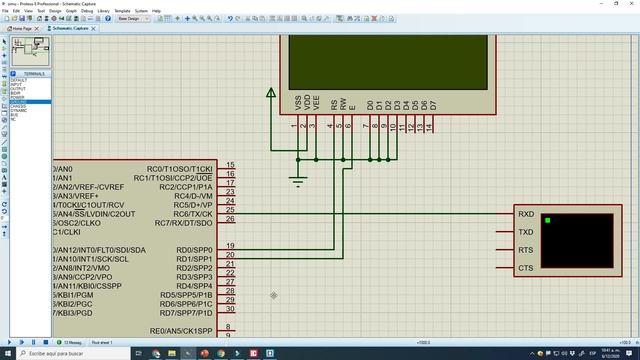This screenshot has height=360, width=640.
Task: Click the Open Project folder icon
Action: (x=14, y=18)
